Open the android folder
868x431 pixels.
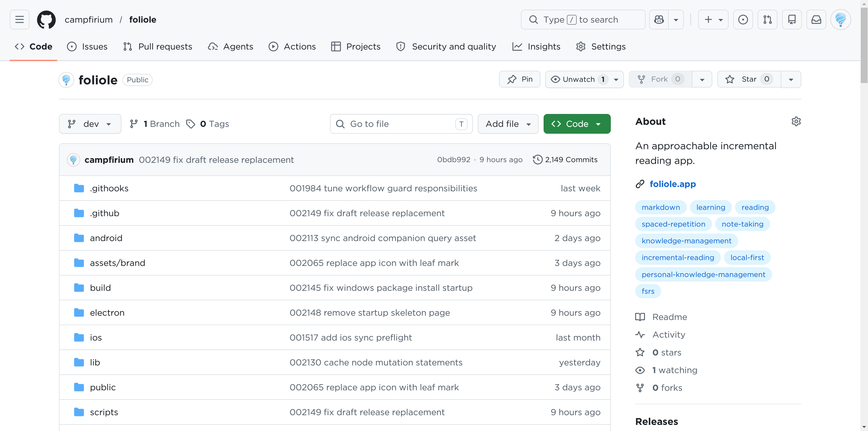pos(106,238)
